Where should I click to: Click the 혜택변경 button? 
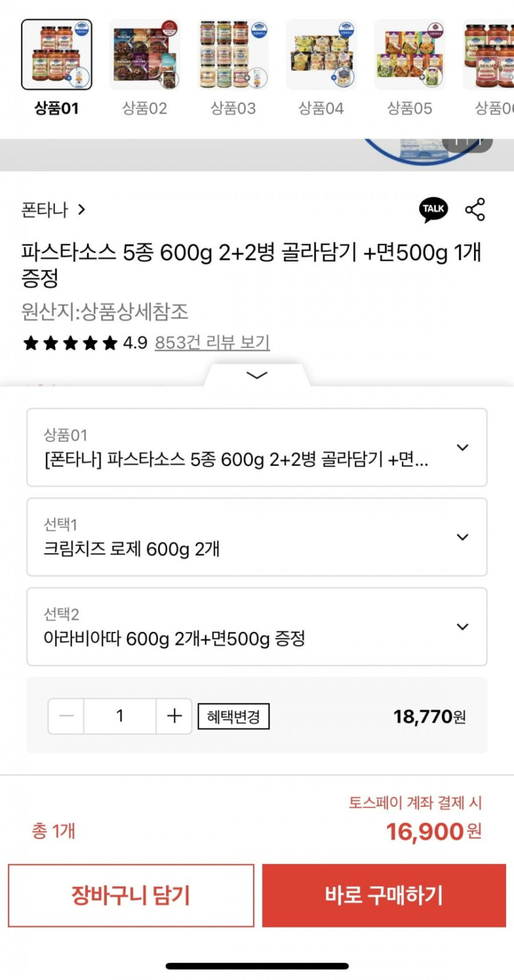point(233,716)
